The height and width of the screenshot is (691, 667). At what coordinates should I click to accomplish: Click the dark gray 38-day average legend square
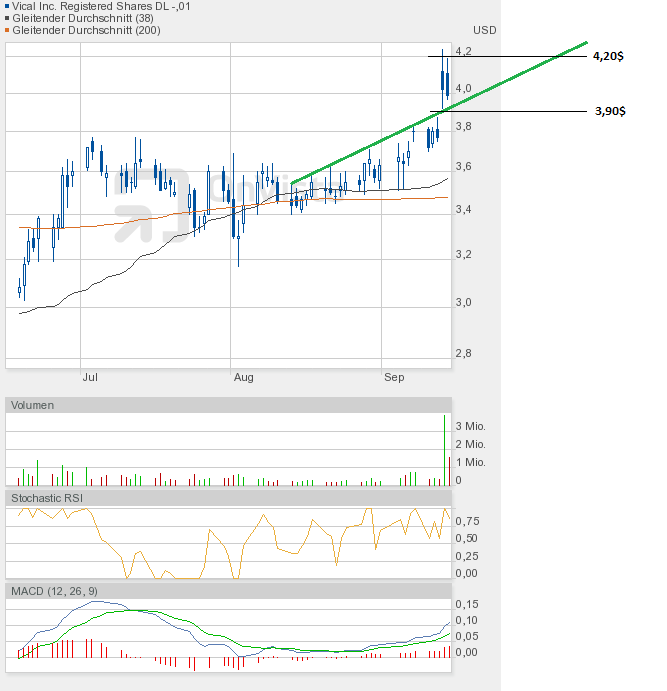coord(8,18)
